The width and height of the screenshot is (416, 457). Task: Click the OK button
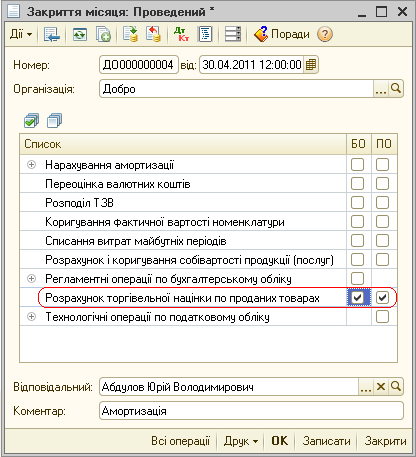coord(279,441)
